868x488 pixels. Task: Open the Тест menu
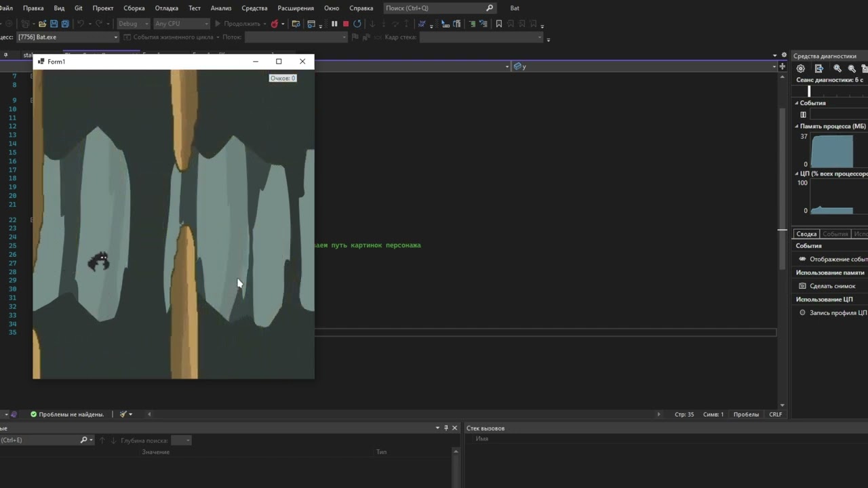(x=195, y=8)
